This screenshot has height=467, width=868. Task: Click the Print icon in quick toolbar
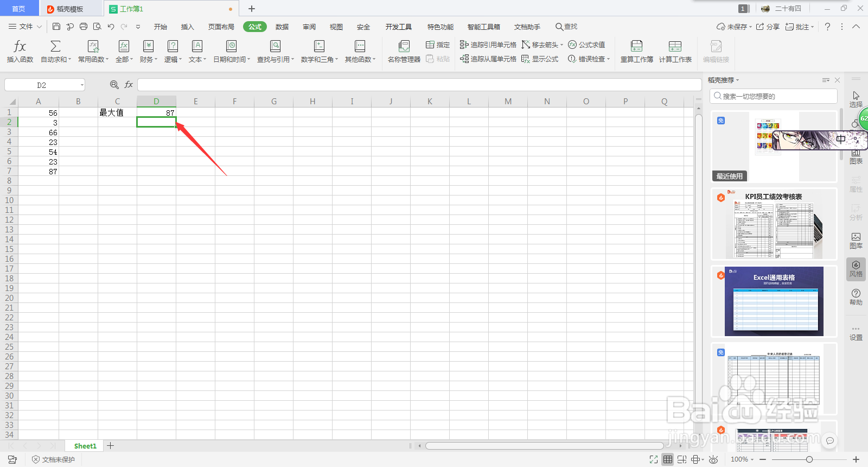pos(84,26)
